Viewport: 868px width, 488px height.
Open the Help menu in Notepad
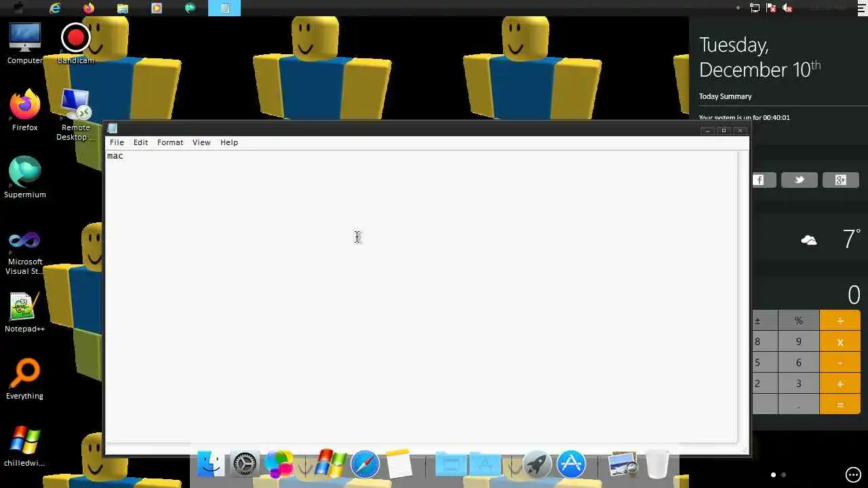pos(229,142)
